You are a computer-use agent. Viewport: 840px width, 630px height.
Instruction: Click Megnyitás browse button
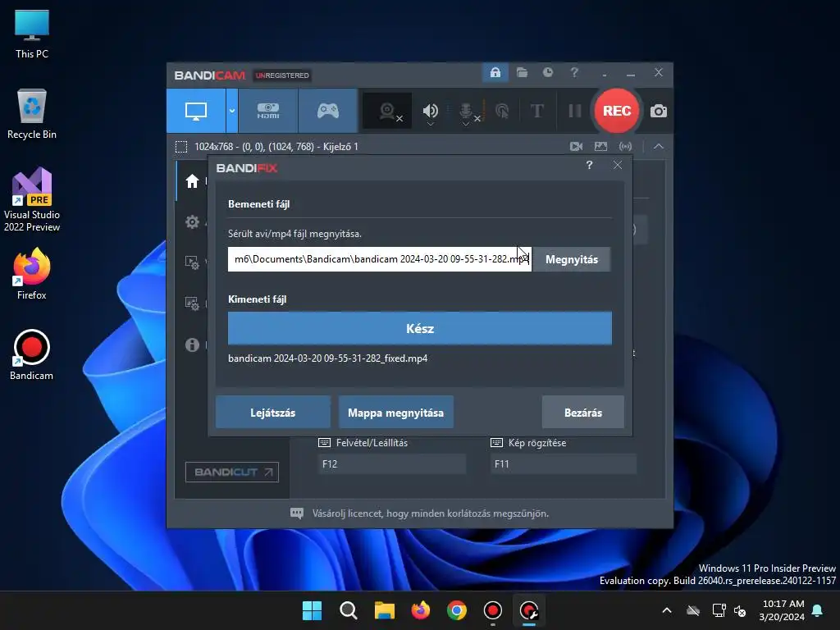(572, 259)
